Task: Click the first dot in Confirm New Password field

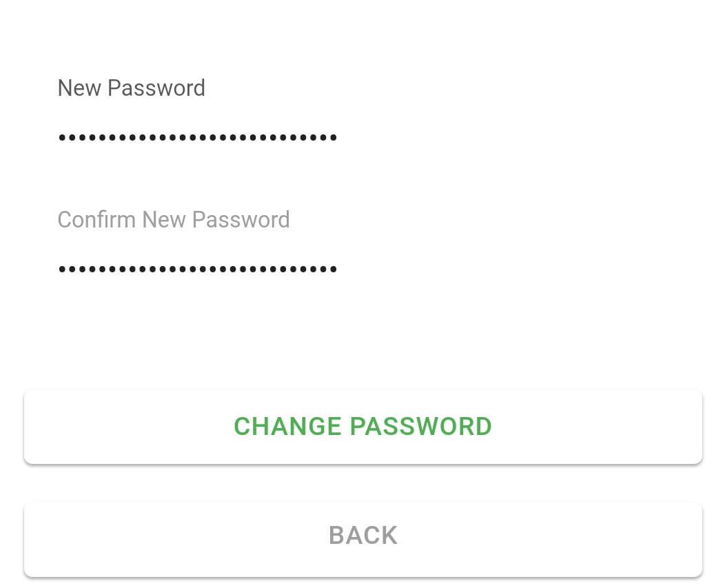Action: click(x=62, y=269)
